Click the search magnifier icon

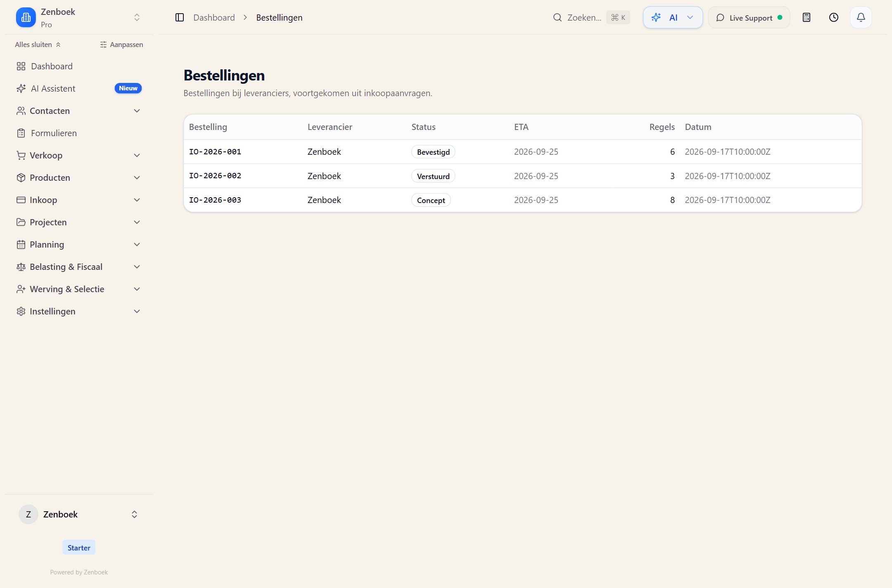557,17
